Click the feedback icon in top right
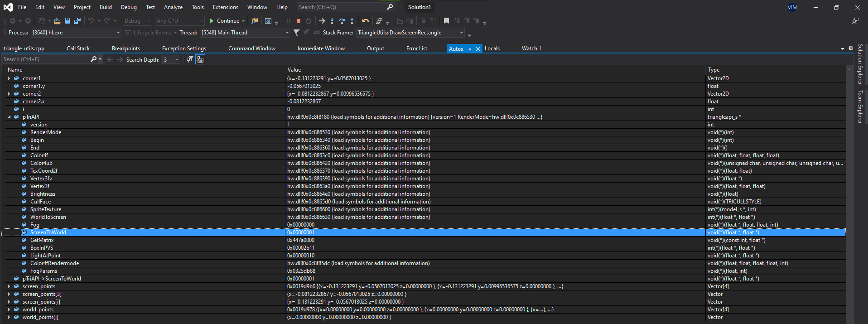This screenshot has height=324, width=868. 855,21
